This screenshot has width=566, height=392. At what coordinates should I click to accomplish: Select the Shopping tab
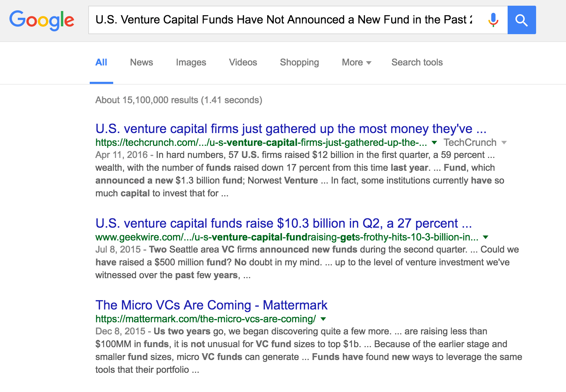(299, 62)
